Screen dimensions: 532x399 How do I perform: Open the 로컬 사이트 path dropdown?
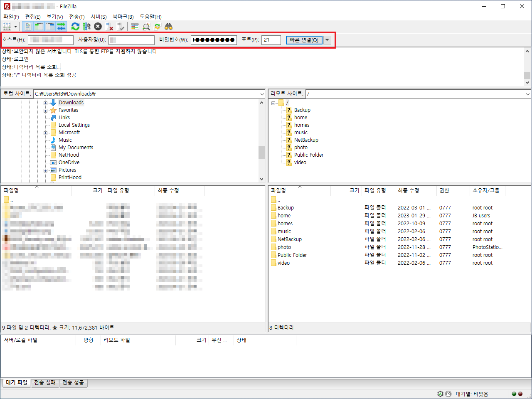[262, 94]
